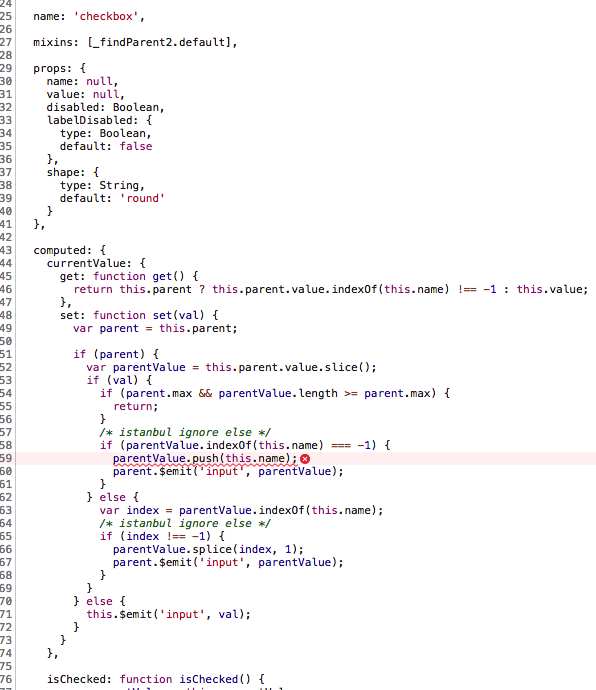
Task: Click "if (index !== -1) {" line
Action: pyautogui.click(x=162, y=536)
